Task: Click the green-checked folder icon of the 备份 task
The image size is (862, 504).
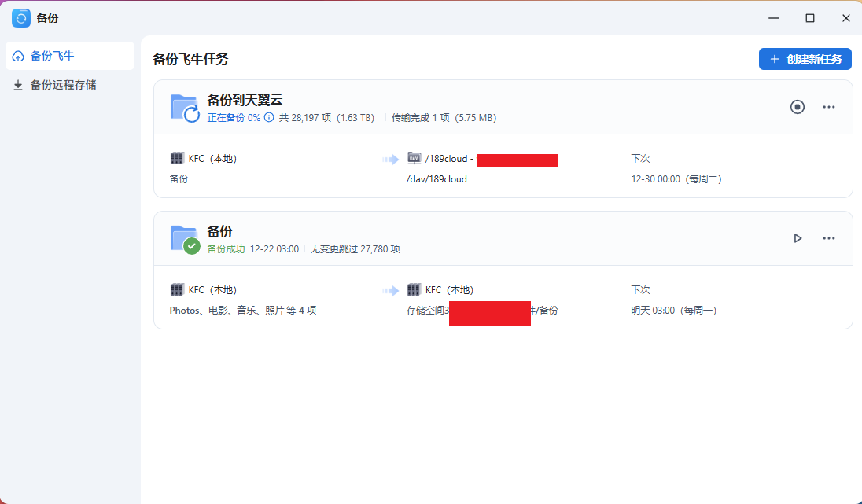Action: click(185, 239)
